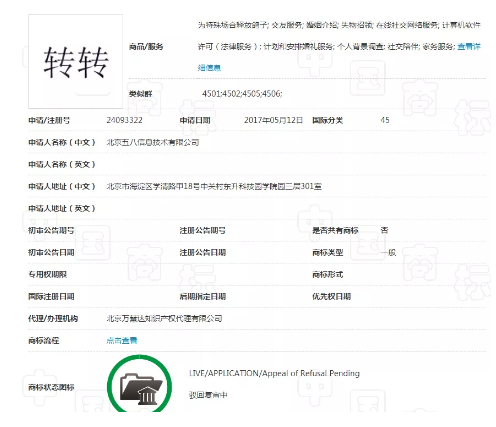Select similar group codes 4501;4502;4505;4506;
The image size is (496, 427).
(242, 94)
